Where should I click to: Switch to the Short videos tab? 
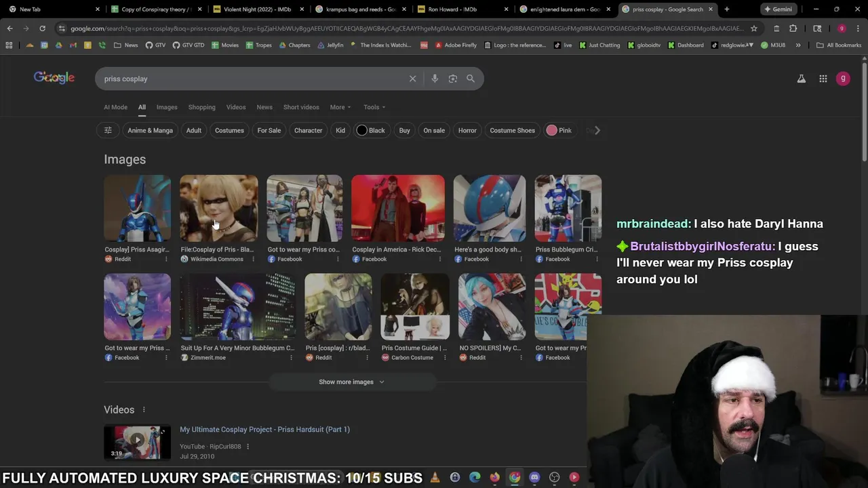[301, 107]
